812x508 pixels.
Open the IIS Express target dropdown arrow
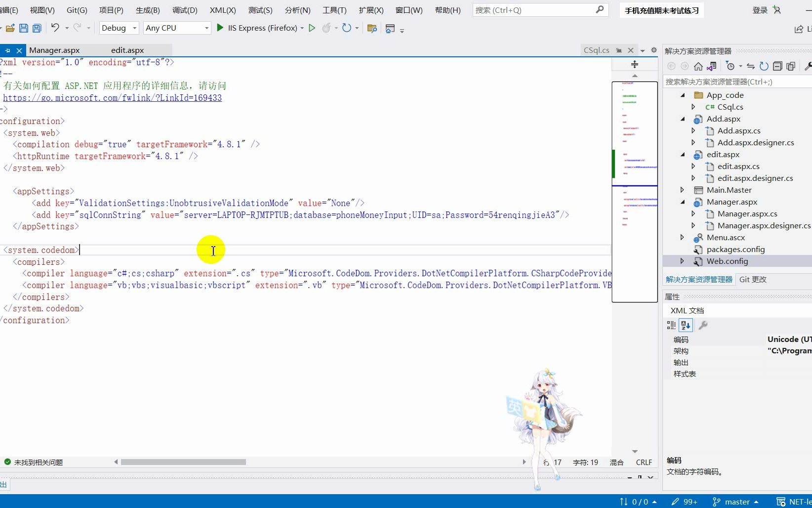click(302, 28)
